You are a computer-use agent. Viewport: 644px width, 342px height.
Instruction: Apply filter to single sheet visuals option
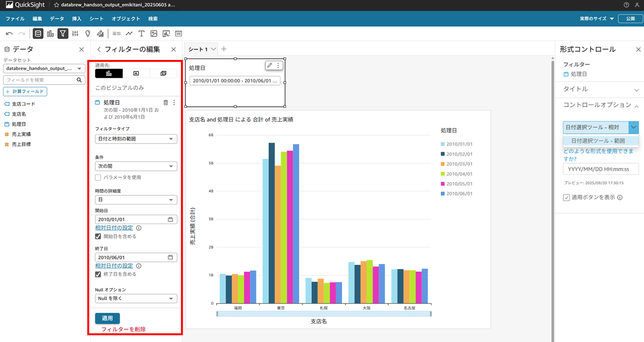(136, 74)
